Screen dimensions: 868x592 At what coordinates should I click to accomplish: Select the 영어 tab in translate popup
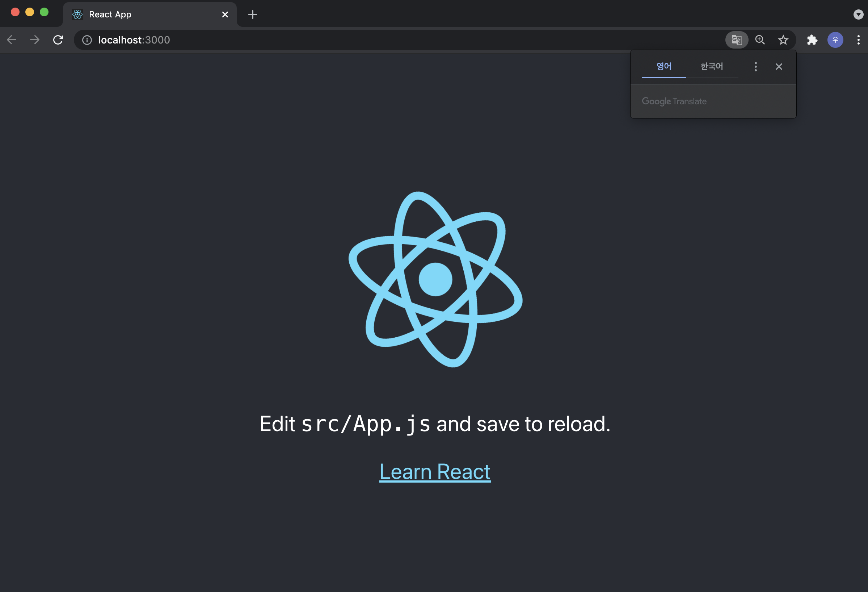click(x=664, y=67)
